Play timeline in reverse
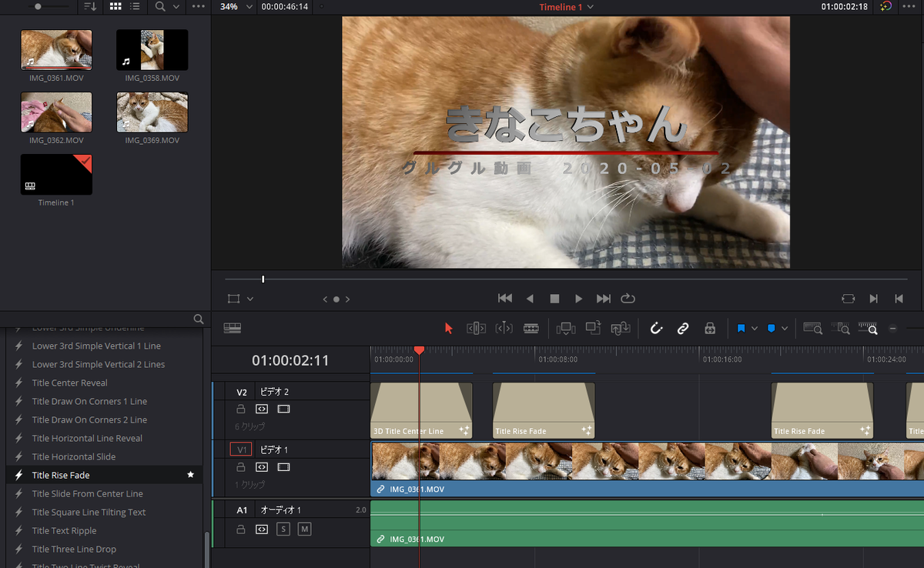The height and width of the screenshot is (568, 924). coord(530,299)
